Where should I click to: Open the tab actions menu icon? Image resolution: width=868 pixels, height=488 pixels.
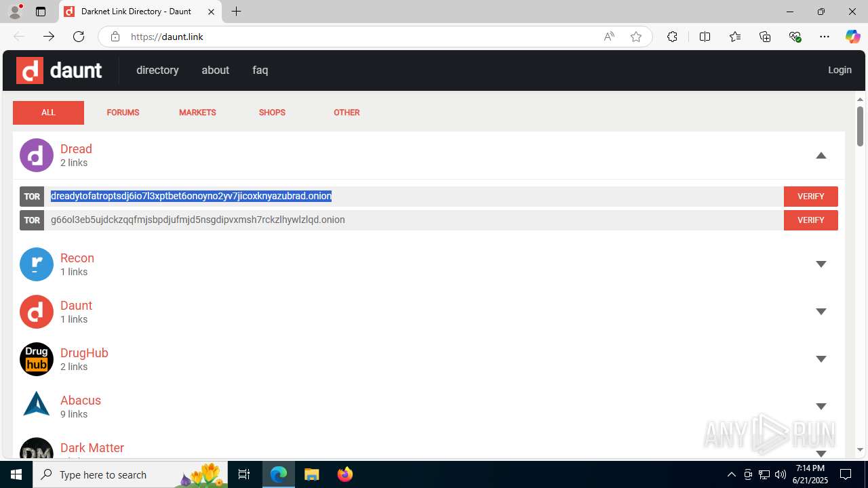pos(41,12)
